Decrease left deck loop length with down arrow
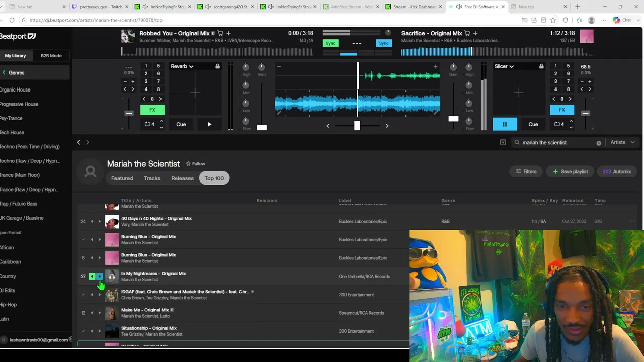644x362 pixels. (161, 127)
